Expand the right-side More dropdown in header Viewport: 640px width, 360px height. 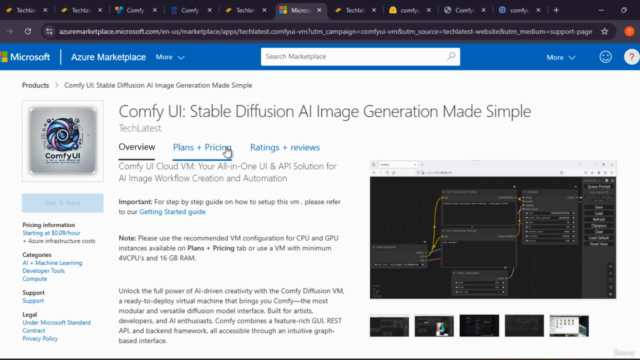point(561,58)
